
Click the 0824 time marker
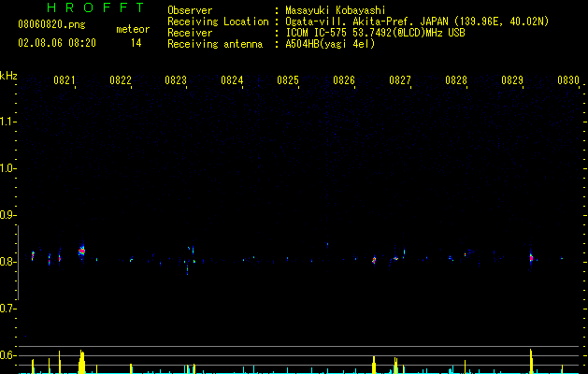232,80
